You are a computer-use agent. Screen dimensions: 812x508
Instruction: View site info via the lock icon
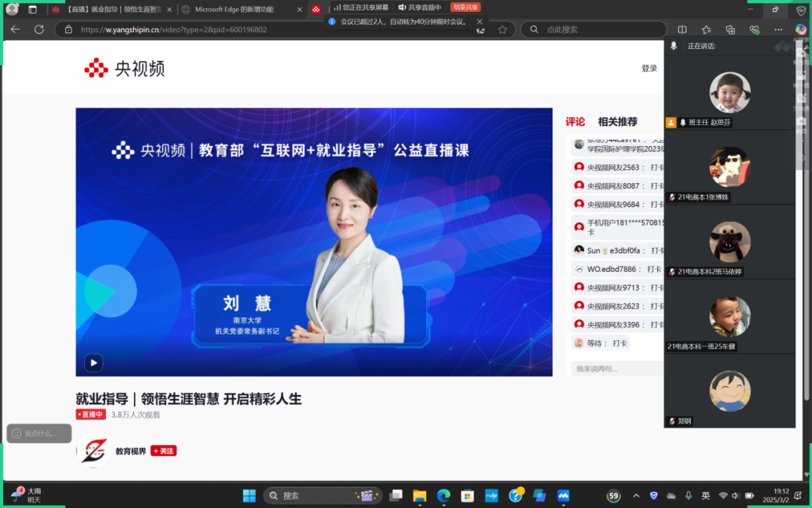68,29
